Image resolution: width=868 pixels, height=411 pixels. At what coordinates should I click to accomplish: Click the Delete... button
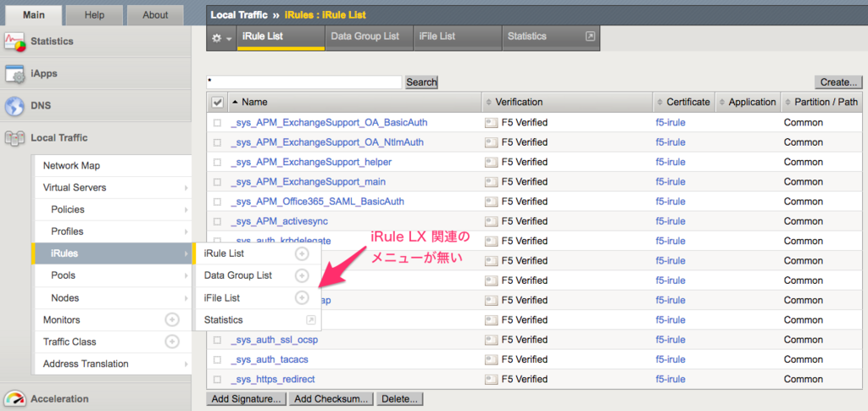pyautogui.click(x=400, y=399)
